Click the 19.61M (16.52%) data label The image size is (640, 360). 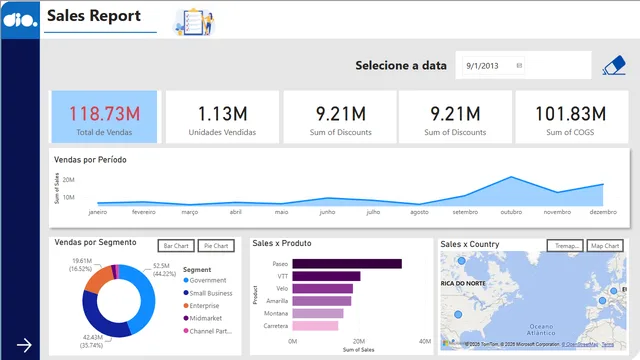coord(80,264)
